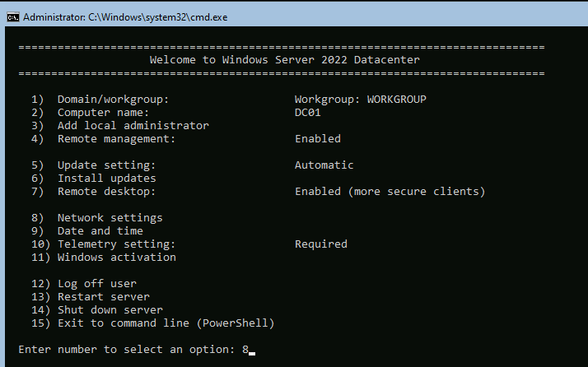Click the Welcome to Windows Server 2022 header

281,60
